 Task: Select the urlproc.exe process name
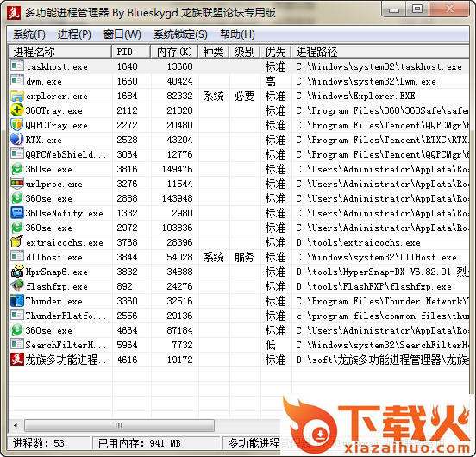tap(54, 185)
